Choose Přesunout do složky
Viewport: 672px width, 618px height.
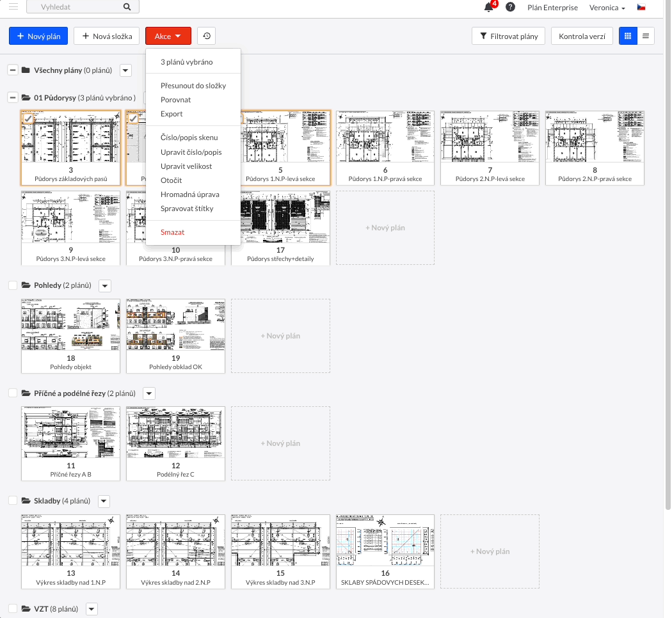point(193,86)
